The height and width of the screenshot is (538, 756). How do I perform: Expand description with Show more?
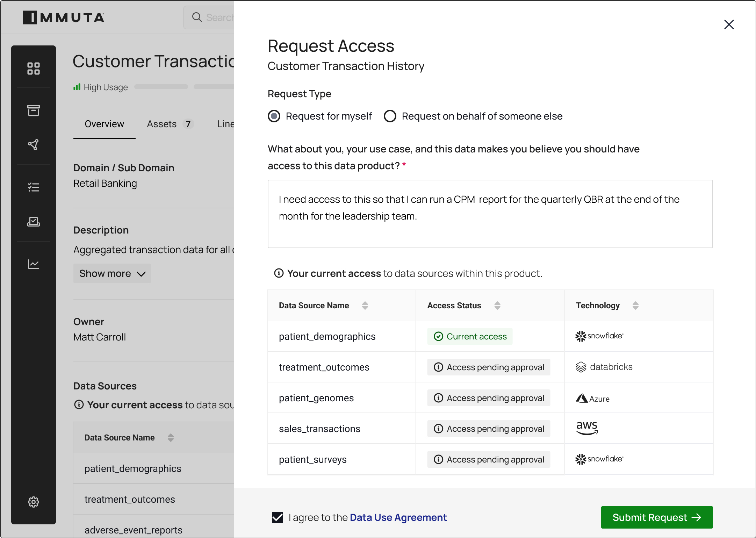(x=112, y=273)
